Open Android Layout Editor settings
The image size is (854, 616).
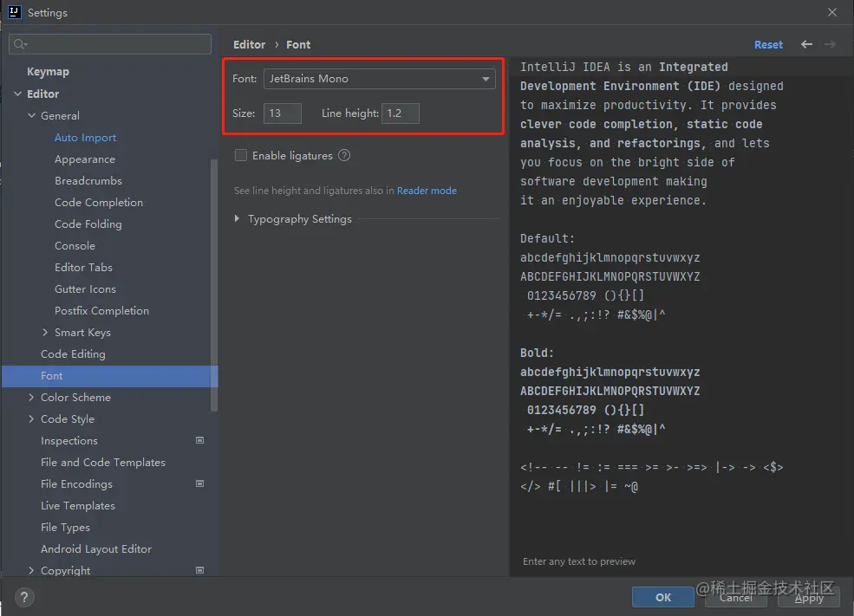pyautogui.click(x=96, y=549)
